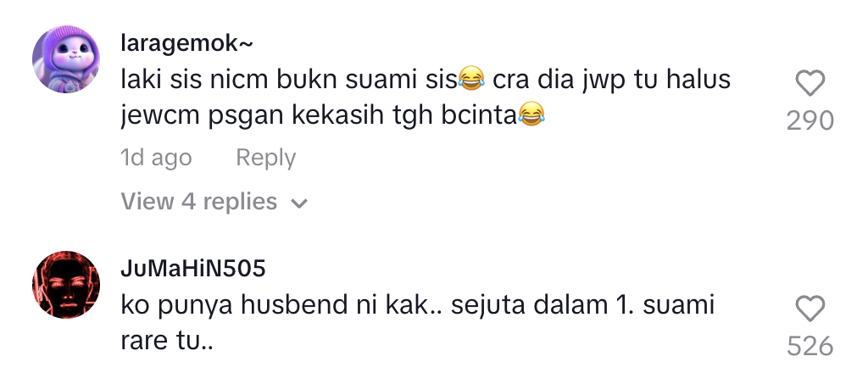The image size is (868, 373).
Task: Click the JuMaHiN505 username
Action: click(193, 269)
